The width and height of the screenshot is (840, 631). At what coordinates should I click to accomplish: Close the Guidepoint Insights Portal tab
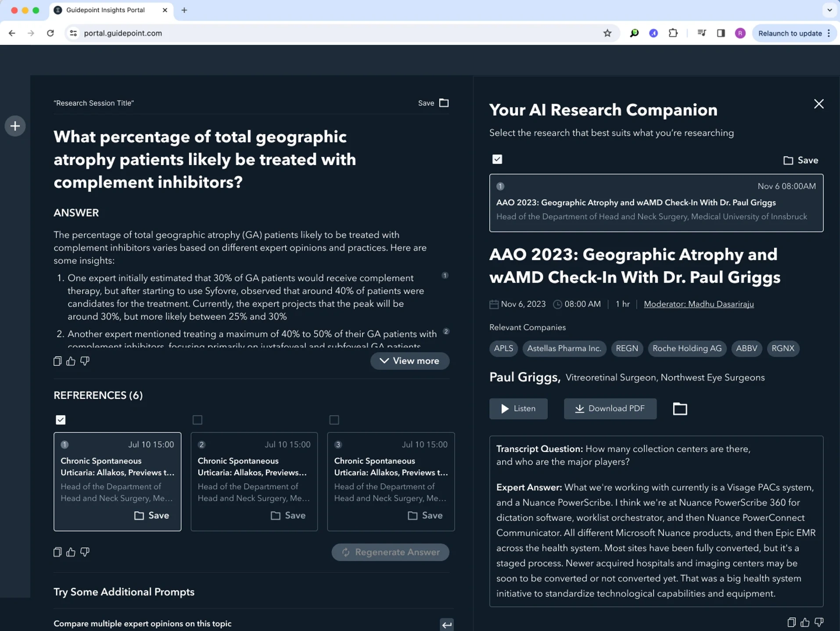(x=165, y=10)
